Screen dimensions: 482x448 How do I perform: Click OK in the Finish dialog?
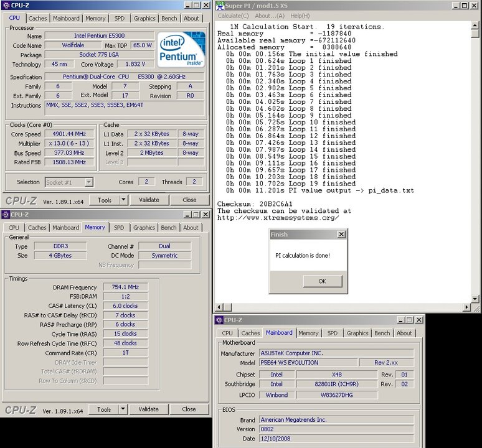(x=322, y=281)
